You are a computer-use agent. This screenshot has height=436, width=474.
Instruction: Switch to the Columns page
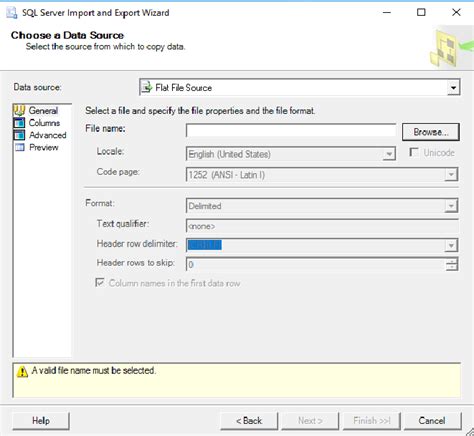[44, 123]
